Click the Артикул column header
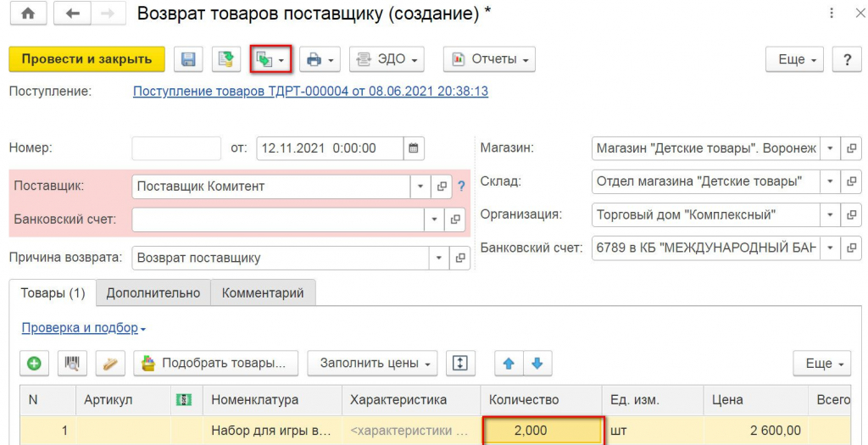Image resolution: width=868 pixels, height=445 pixels. pos(123,400)
